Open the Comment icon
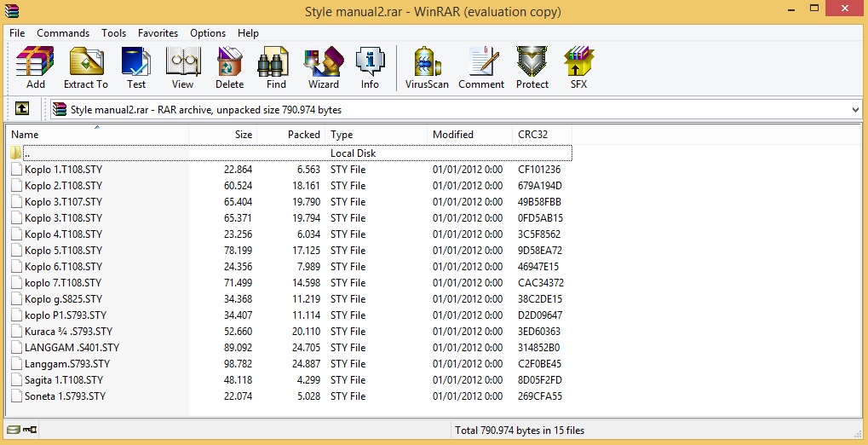This screenshot has width=868, height=445. click(x=481, y=67)
